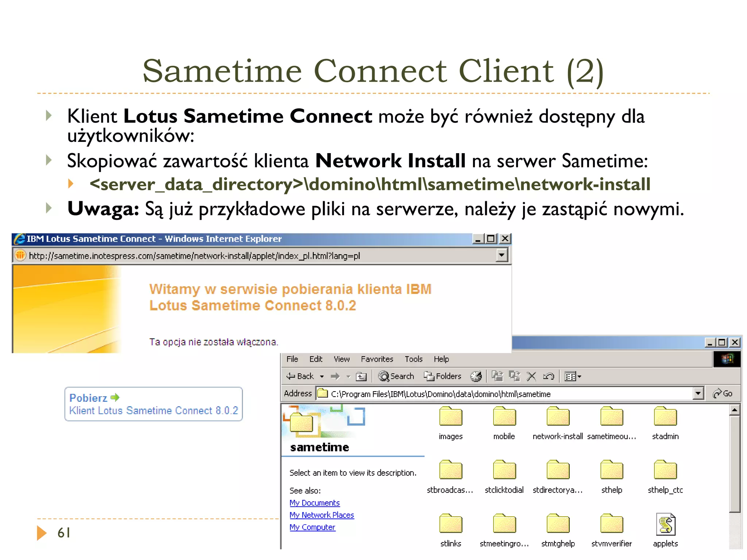
Task: Open the stvmverifier folder
Action: [612, 530]
